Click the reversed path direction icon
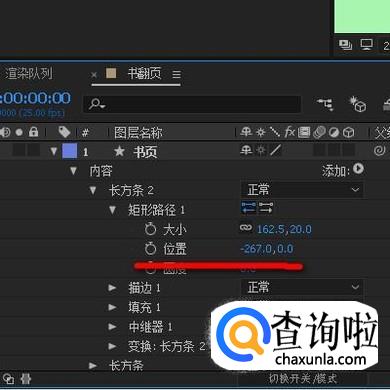 point(266,208)
